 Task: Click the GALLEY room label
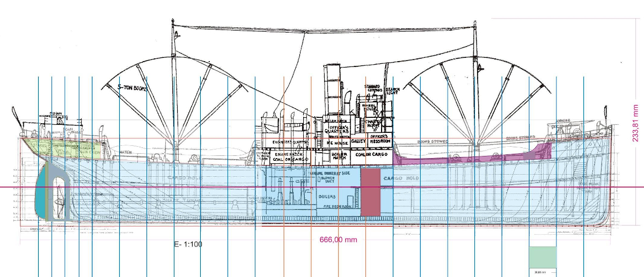coord(358,141)
